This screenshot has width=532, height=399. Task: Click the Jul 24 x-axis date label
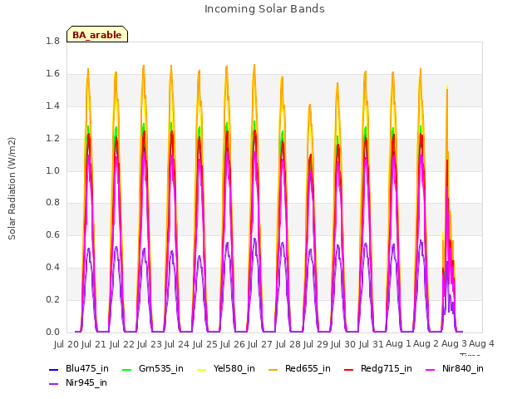[x=177, y=344]
